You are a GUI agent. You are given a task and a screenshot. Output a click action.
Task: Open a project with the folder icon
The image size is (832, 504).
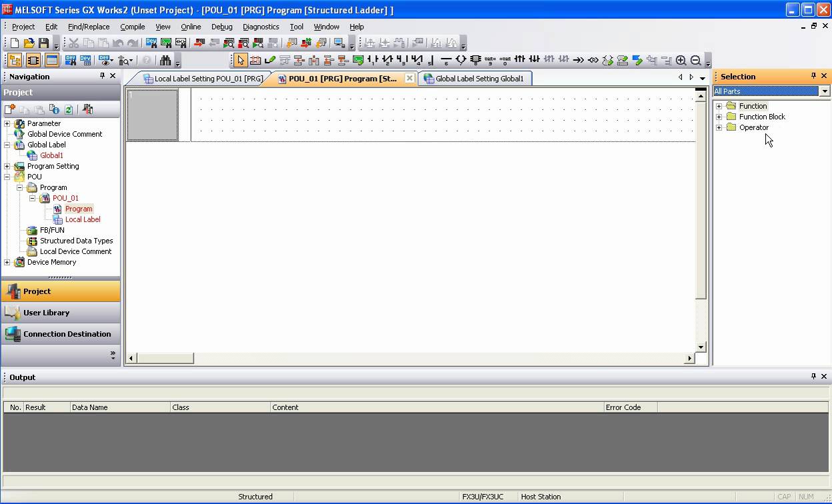click(29, 43)
